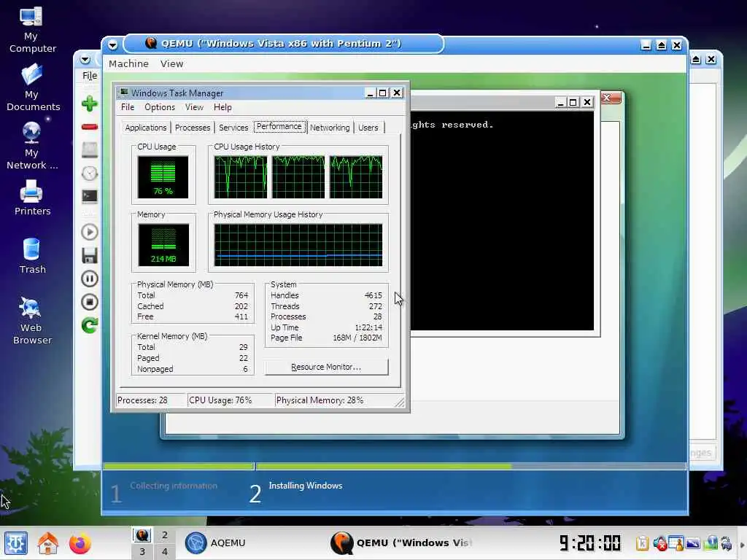
Task: Select the Performance tab
Action: (279, 126)
